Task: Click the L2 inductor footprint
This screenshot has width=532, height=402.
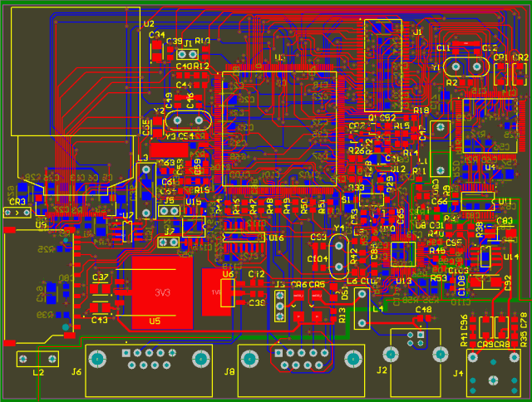Action: tap(37, 359)
